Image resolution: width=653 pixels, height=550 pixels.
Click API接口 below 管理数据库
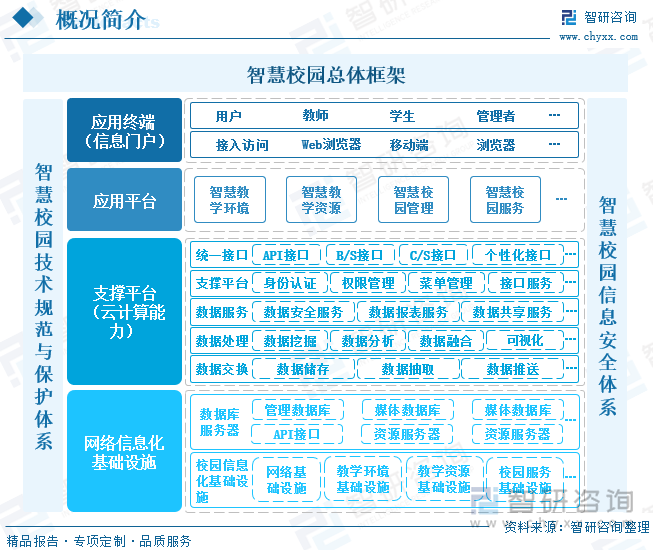point(297,434)
